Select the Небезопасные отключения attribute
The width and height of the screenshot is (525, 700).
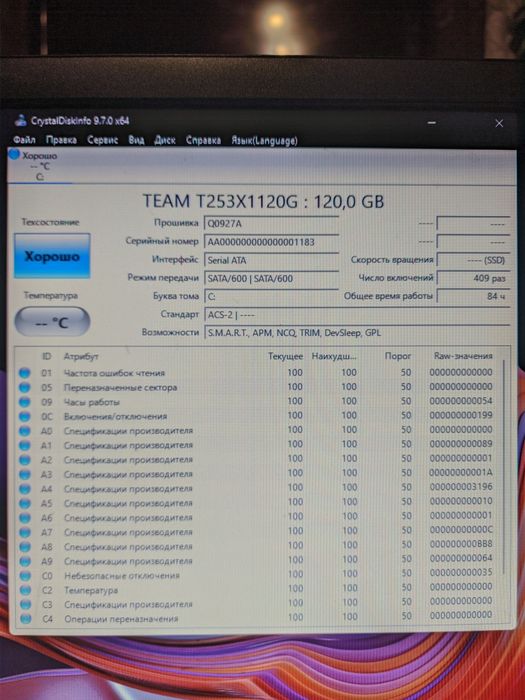click(x=122, y=576)
